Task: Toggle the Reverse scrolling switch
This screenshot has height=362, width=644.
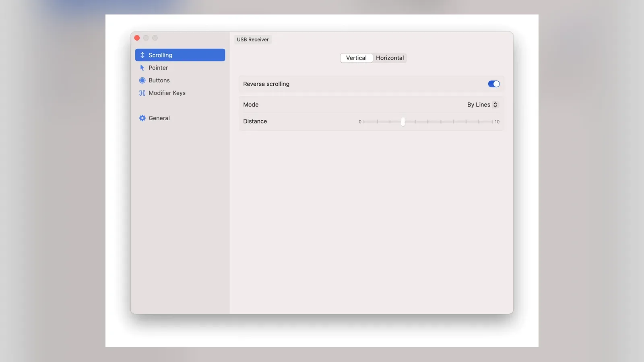Action: coord(494,84)
